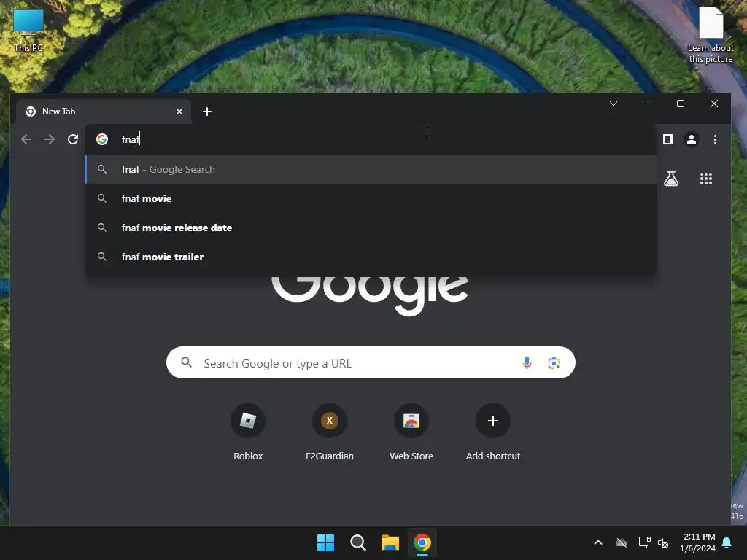Open the Google apps grid
This screenshot has width=747, height=560.
706,179
